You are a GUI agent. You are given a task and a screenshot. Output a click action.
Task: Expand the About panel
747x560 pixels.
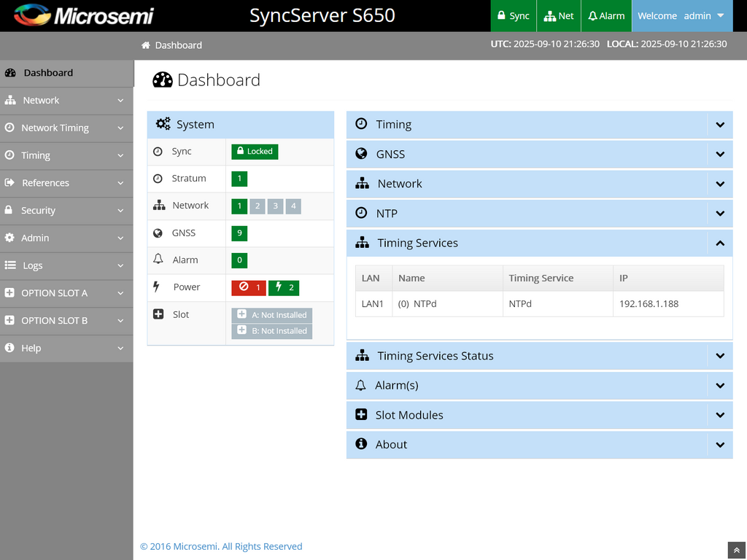[539, 444]
